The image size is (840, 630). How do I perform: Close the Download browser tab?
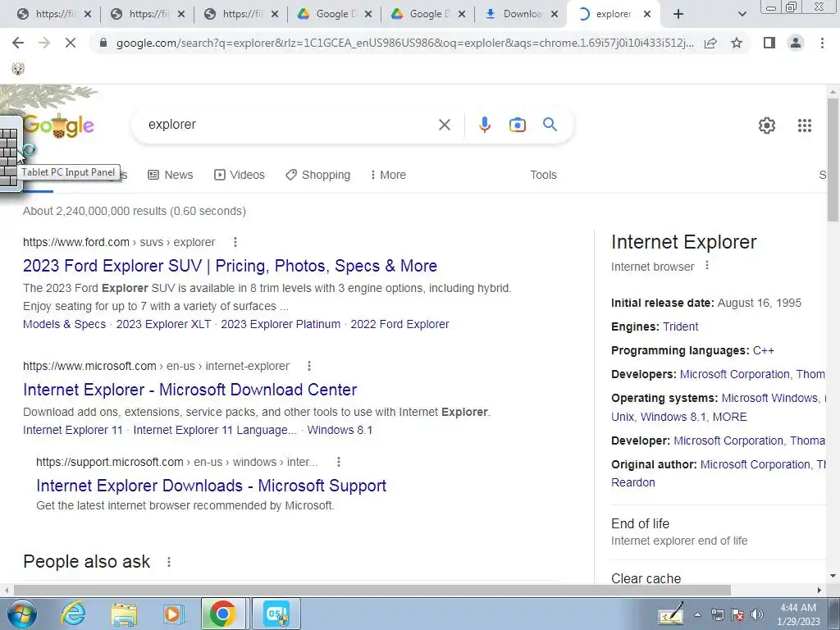click(x=555, y=15)
